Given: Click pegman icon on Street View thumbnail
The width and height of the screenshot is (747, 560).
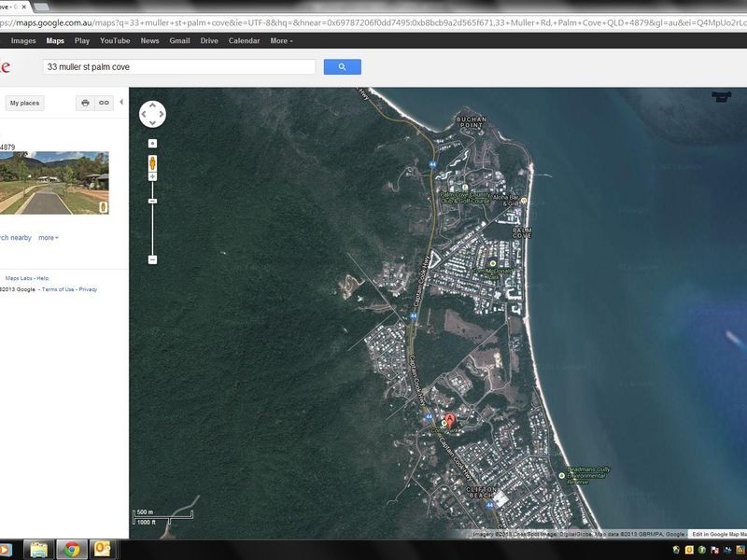Looking at the screenshot, I should click(103, 207).
